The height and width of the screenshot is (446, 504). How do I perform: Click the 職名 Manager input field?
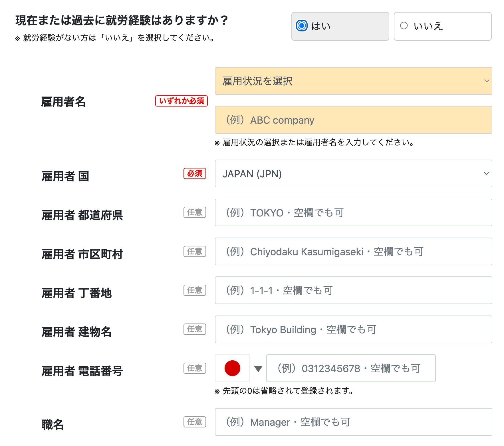coord(353,421)
